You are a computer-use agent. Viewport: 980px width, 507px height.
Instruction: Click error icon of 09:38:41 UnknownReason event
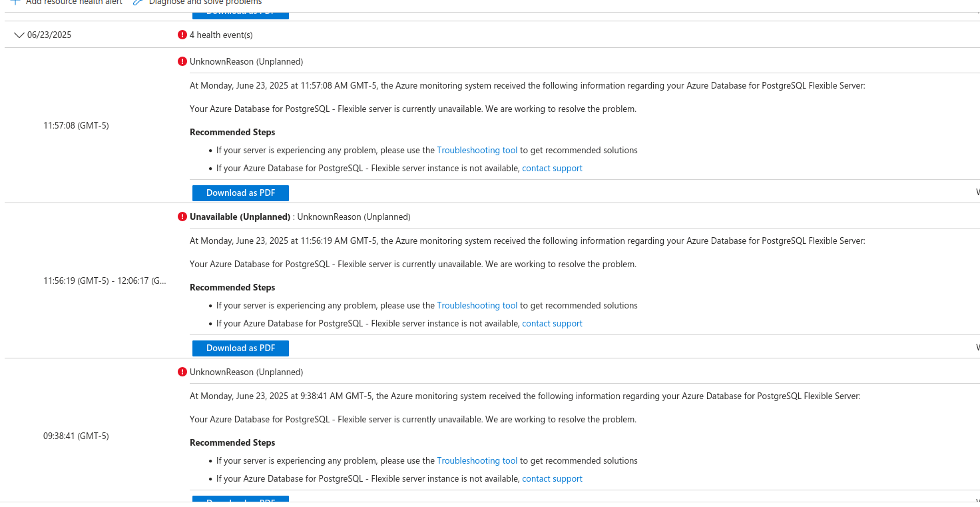(x=182, y=372)
